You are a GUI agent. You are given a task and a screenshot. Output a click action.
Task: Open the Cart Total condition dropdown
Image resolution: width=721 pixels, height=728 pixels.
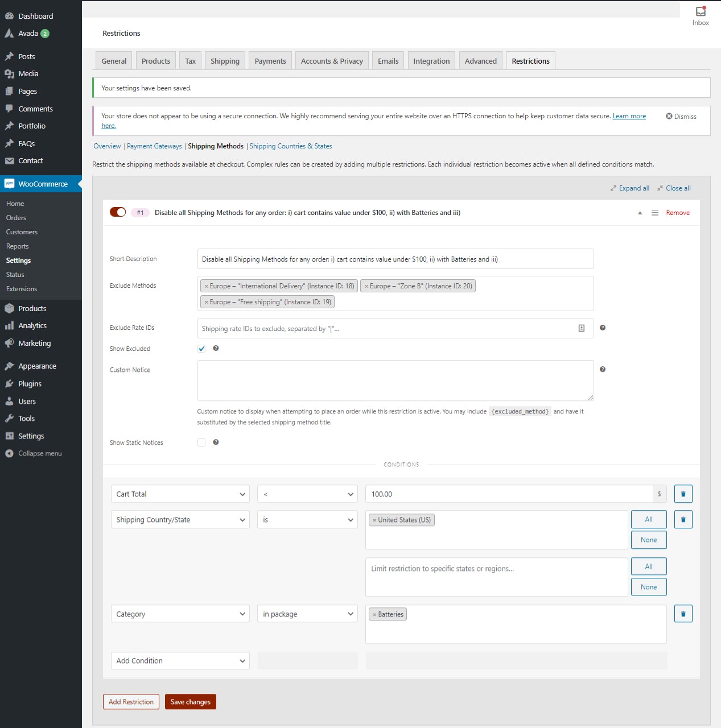(180, 494)
